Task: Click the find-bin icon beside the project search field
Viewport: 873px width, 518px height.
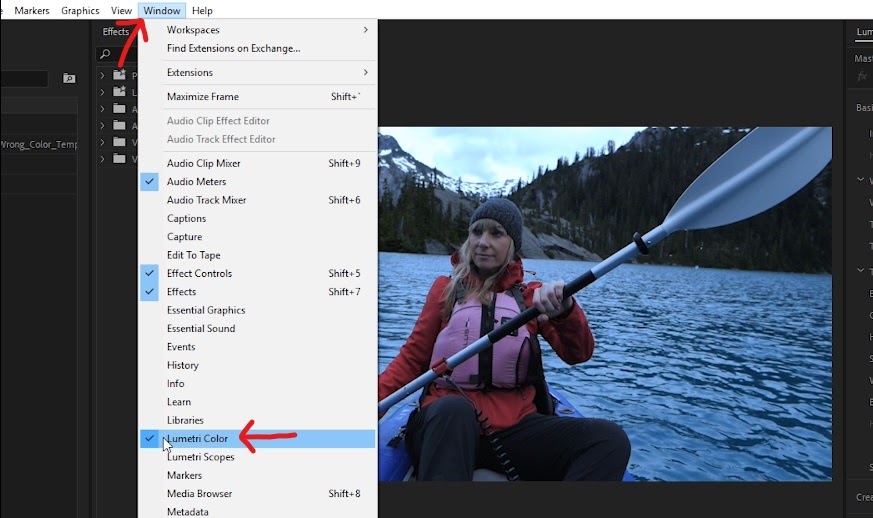Action: [69, 79]
